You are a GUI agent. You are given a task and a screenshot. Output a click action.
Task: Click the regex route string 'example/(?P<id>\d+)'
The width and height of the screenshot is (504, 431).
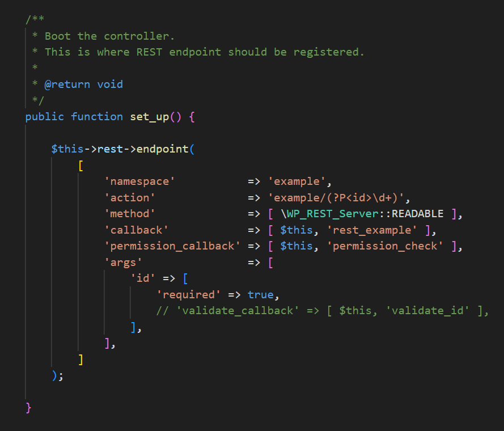(x=336, y=197)
